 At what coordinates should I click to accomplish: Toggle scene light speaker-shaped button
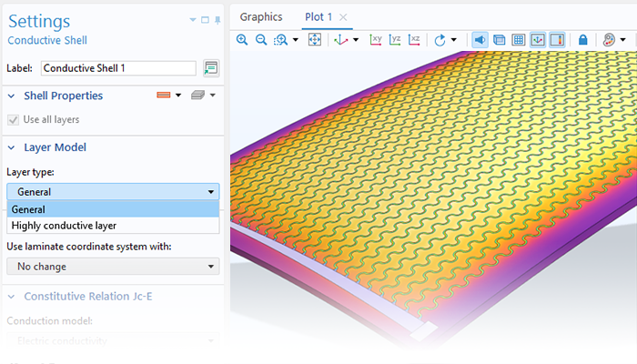click(480, 40)
